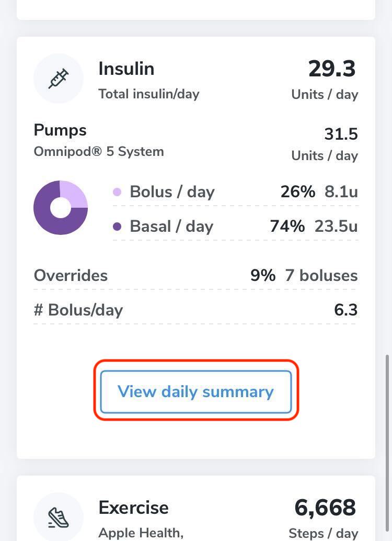Viewport: 392px width, 541px height.
Task: Click the 7 boluses overrides value
Action: [321, 275]
